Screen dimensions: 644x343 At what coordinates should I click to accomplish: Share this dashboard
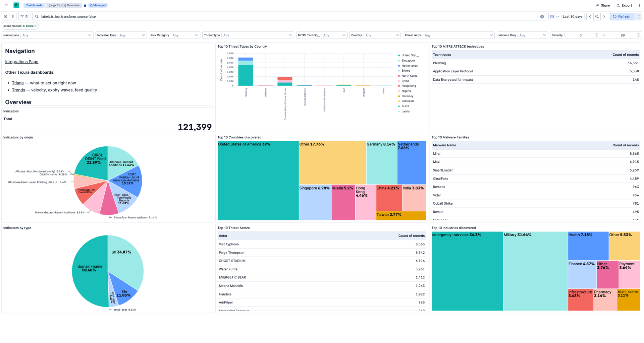click(603, 5)
